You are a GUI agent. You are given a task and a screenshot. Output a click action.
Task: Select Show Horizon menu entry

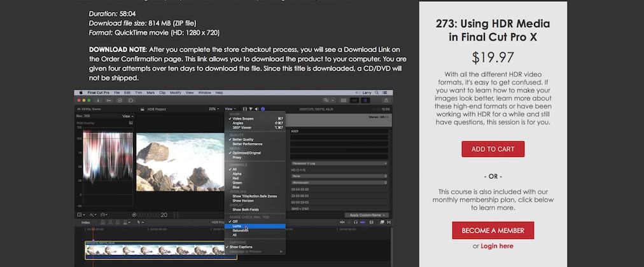point(255,200)
